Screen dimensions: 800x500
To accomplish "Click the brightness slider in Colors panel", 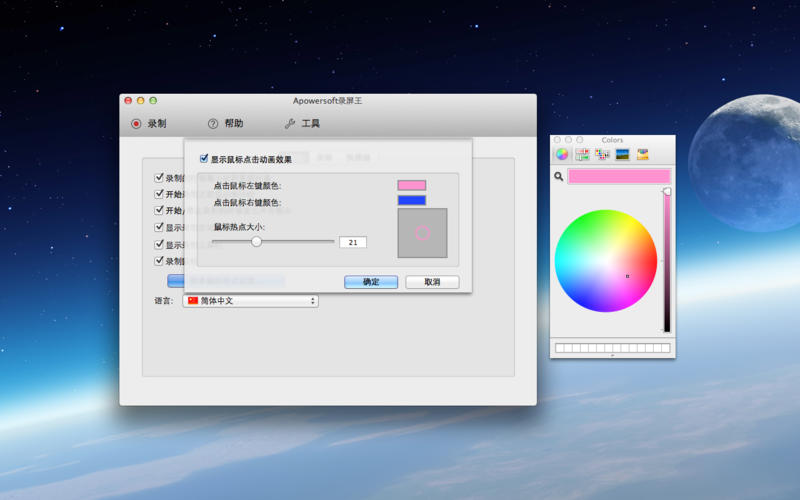I will click(x=666, y=260).
